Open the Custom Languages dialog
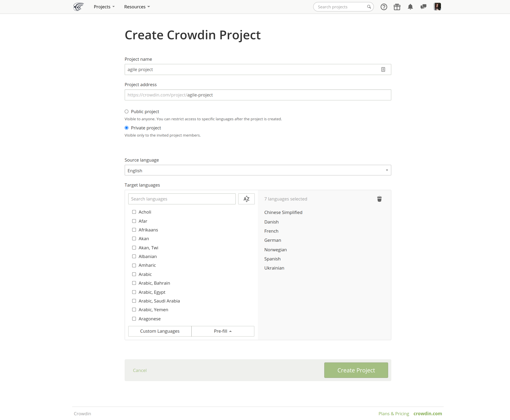 (160, 331)
